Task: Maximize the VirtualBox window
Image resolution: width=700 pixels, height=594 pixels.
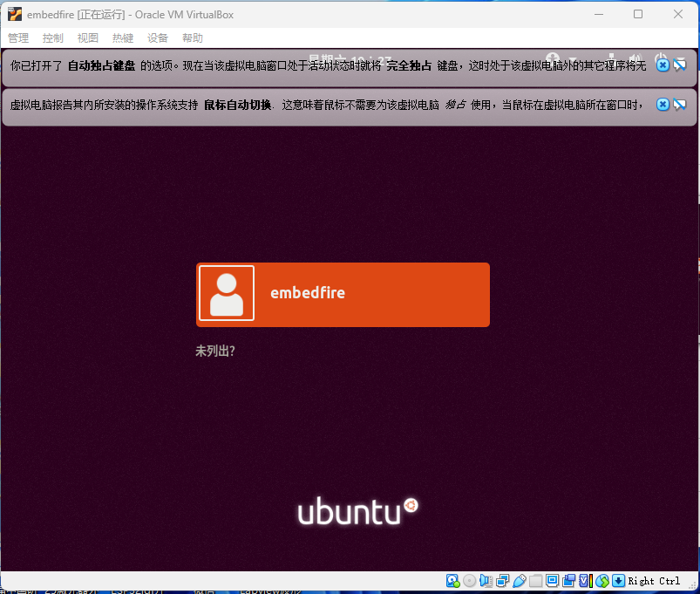Action: [638, 14]
